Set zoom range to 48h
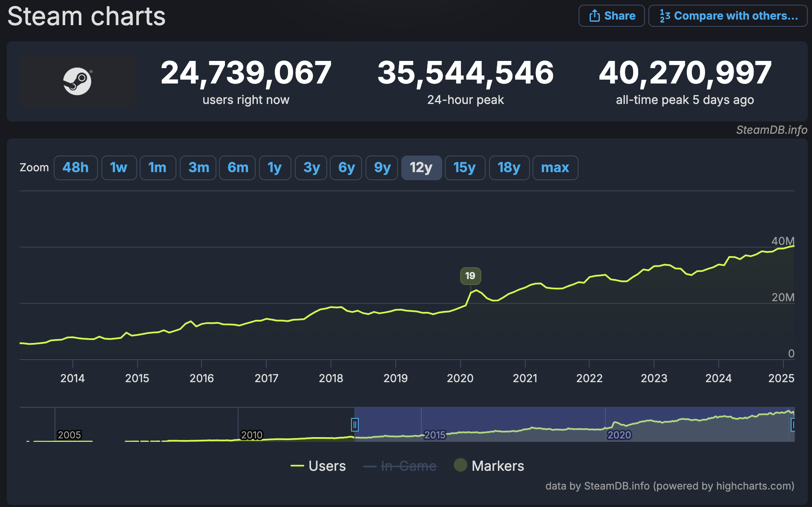 tap(75, 167)
